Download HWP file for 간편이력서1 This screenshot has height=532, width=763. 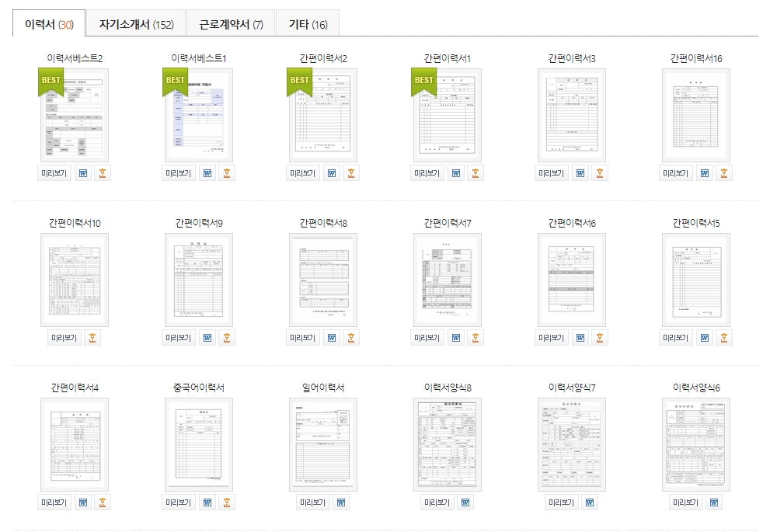(476, 173)
